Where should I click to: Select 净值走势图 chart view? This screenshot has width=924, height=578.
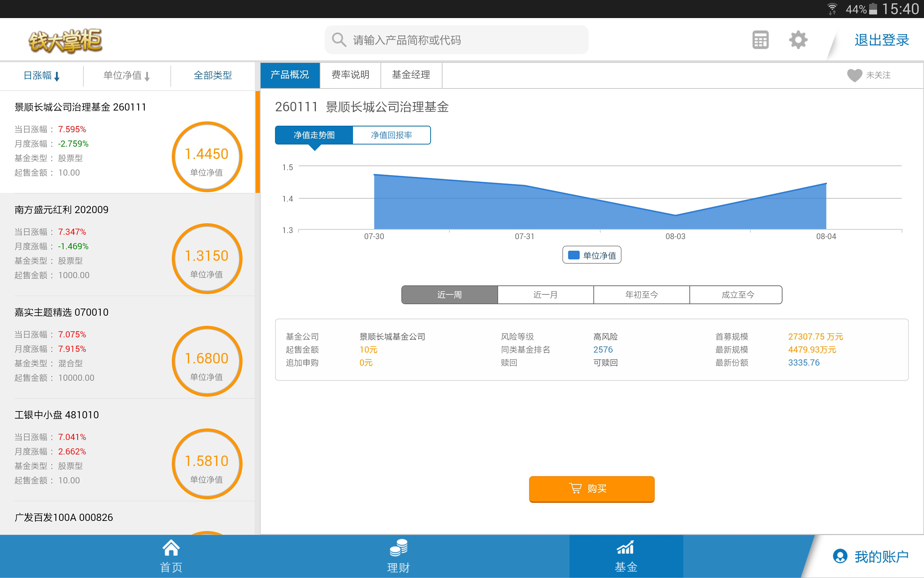click(x=314, y=135)
